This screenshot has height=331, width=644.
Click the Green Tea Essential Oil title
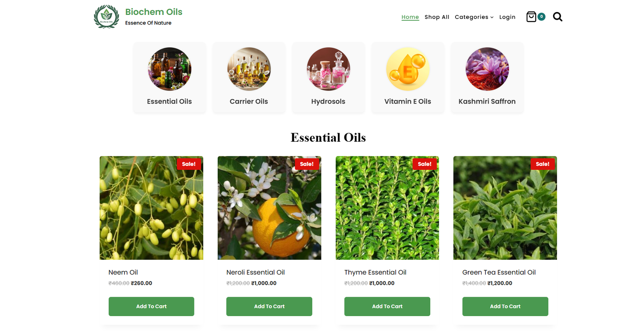[499, 272]
